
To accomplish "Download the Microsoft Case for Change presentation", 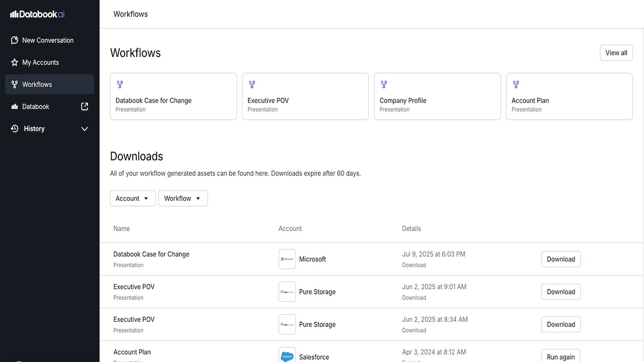I will [x=561, y=259].
